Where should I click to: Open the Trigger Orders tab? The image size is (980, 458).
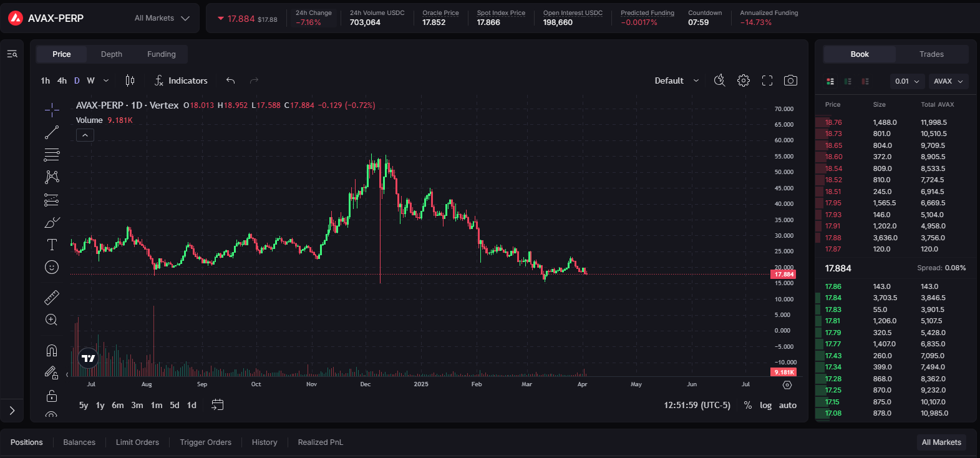point(206,442)
